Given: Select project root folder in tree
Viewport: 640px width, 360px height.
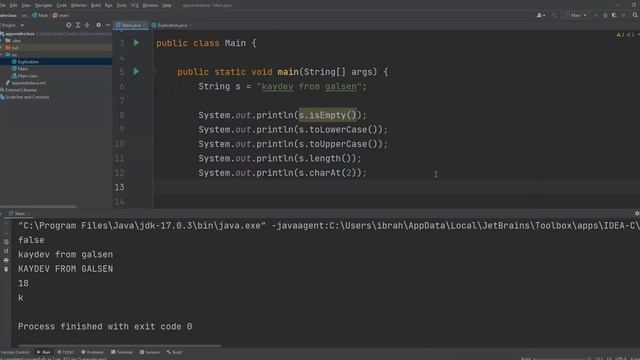Looking at the screenshot, I should (x=20, y=34).
